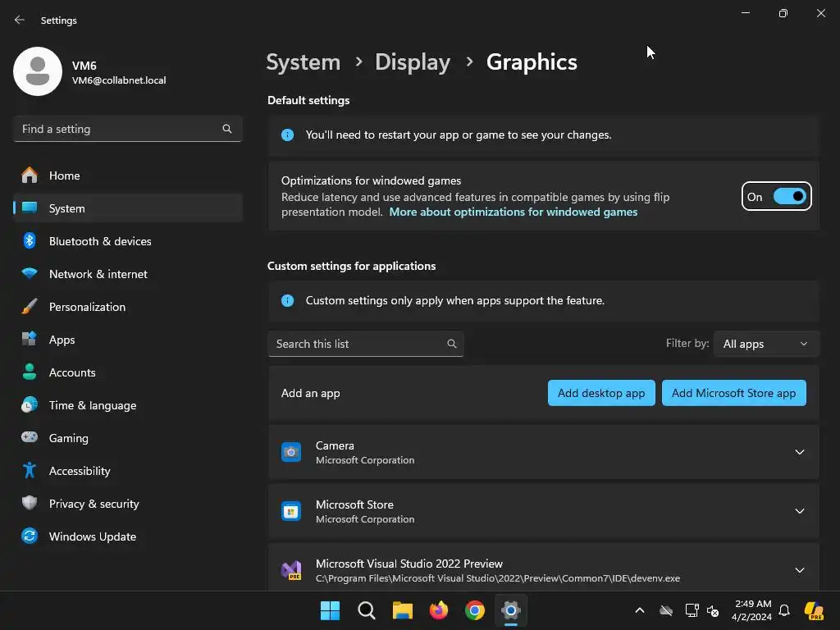Click the Privacy & security shield icon
Viewport: 840px width, 630px height.
[x=30, y=503]
